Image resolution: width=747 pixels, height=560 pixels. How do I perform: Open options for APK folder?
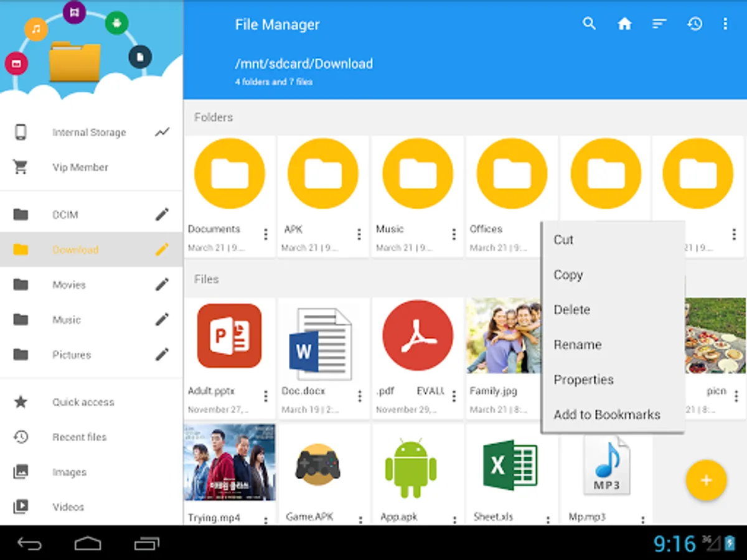pyautogui.click(x=359, y=234)
